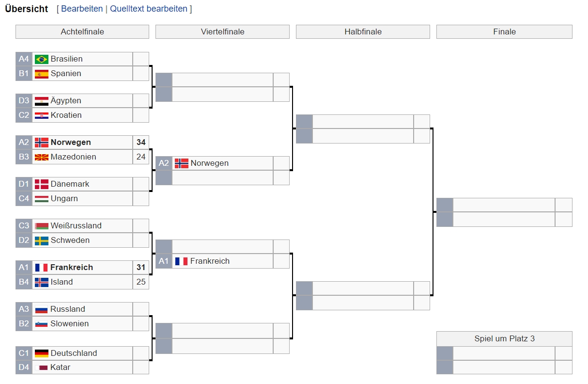Click the Ungarn team name
This screenshot has height=384, width=588.
coord(64,199)
